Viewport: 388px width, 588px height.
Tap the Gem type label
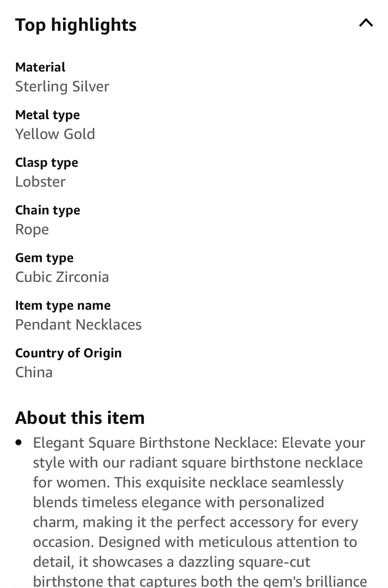coord(44,258)
